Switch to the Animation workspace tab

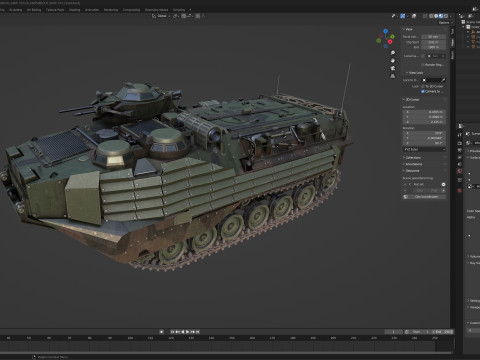92,10
